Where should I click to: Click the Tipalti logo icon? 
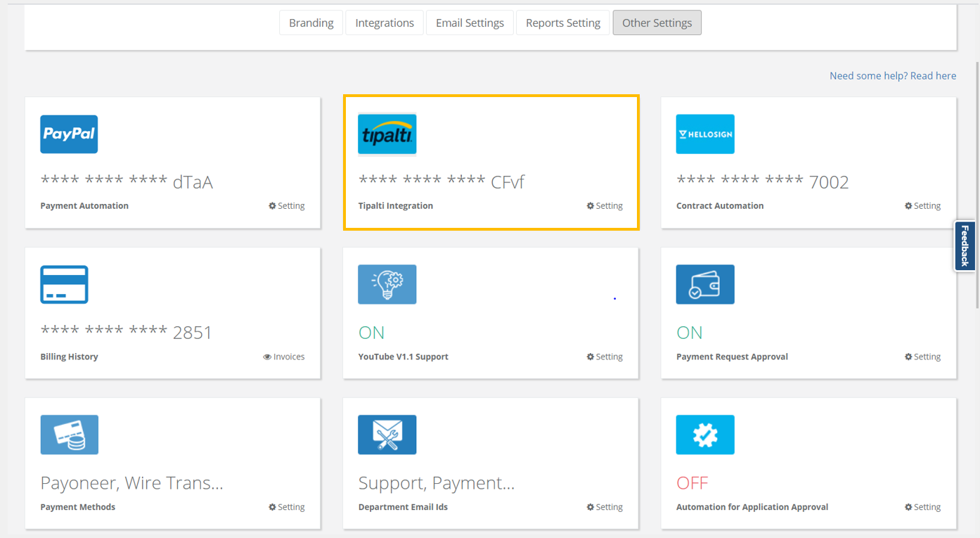pyautogui.click(x=387, y=134)
